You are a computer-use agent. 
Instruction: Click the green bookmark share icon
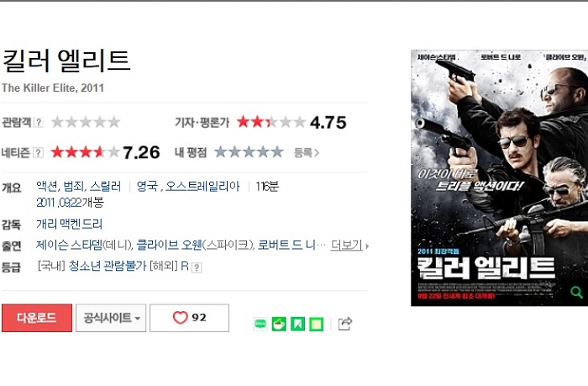297,324
